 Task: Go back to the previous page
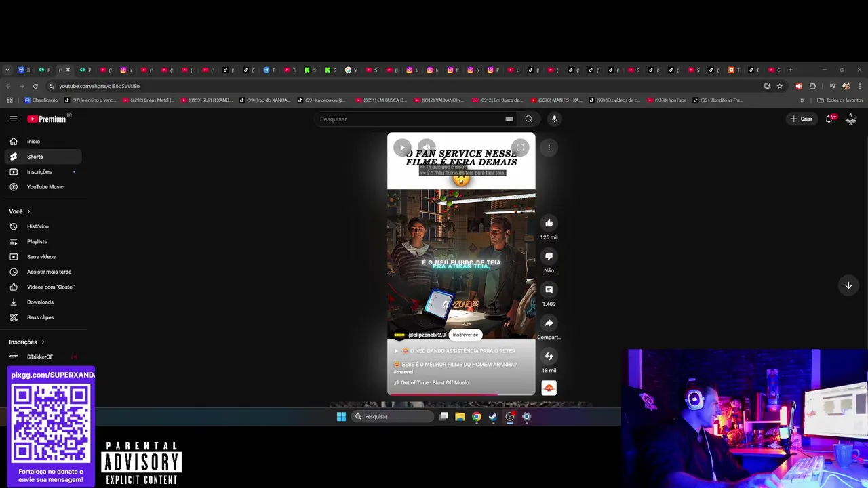tap(8, 86)
